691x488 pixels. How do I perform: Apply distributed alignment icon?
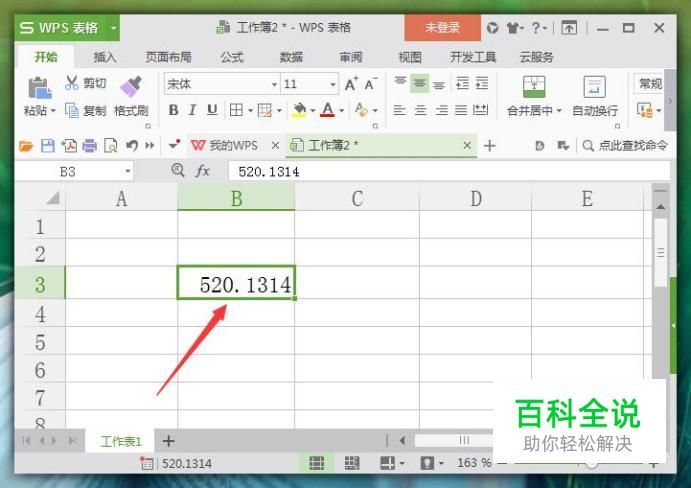(480, 110)
